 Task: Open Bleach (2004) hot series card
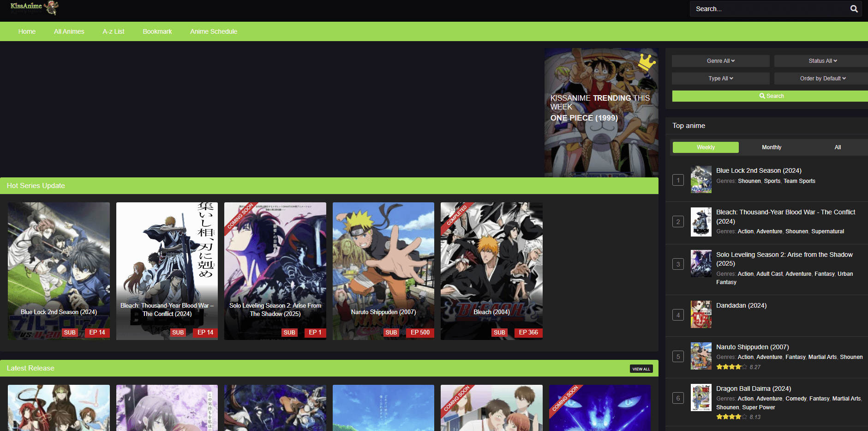coord(491,271)
